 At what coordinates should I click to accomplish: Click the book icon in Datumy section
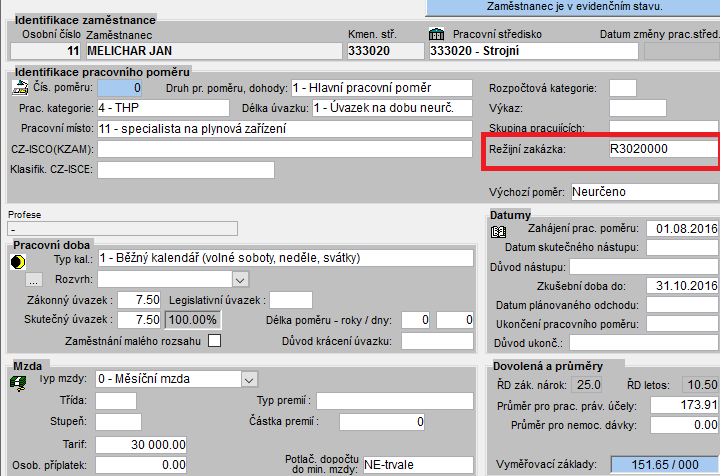point(498,232)
